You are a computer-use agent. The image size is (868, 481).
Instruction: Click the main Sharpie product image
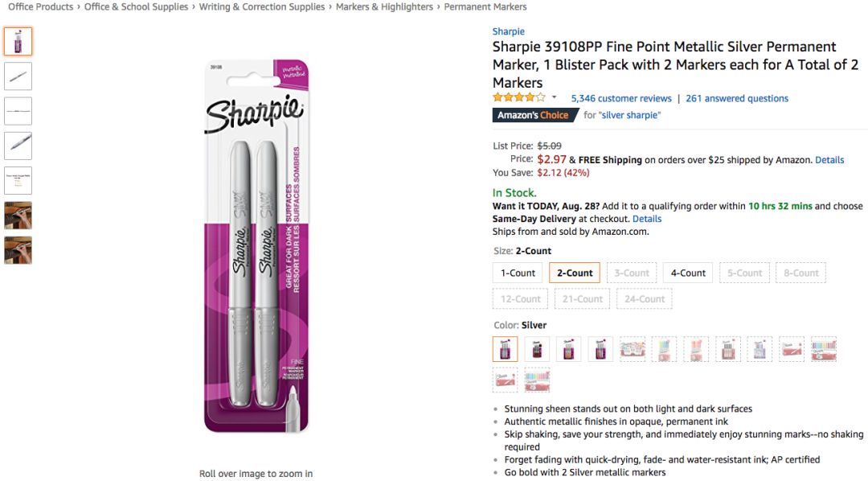[256, 245]
